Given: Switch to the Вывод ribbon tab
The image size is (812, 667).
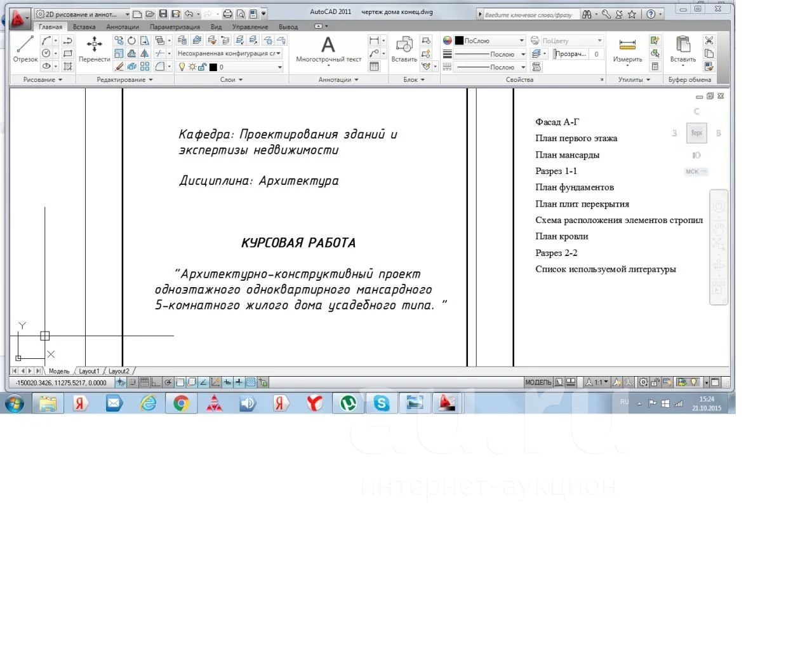Looking at the screenshot, I should click(x=288, y=27).
